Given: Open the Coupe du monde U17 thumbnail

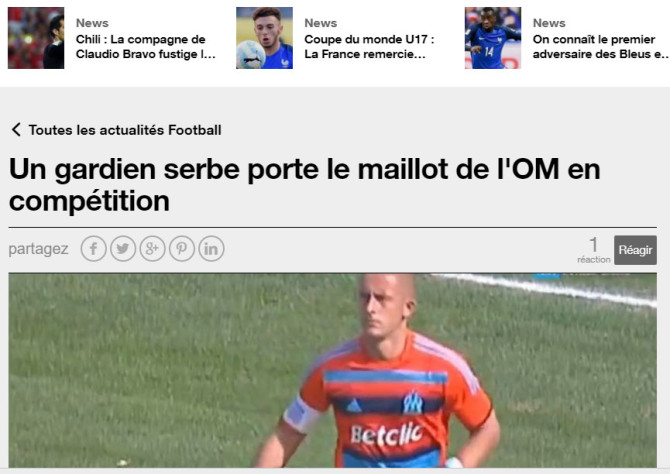Looking at the screenshot, I should tap(264, 38).
